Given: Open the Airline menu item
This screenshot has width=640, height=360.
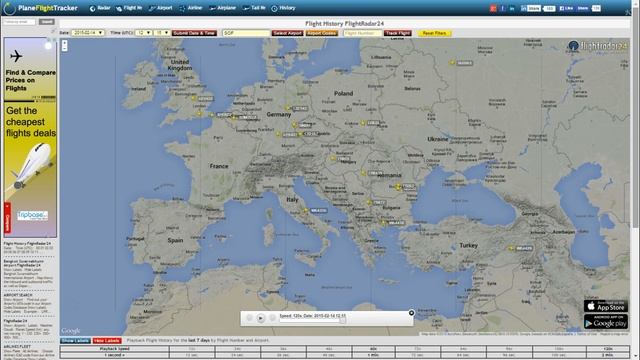Looking at the screenshot, I should (191, 8).
